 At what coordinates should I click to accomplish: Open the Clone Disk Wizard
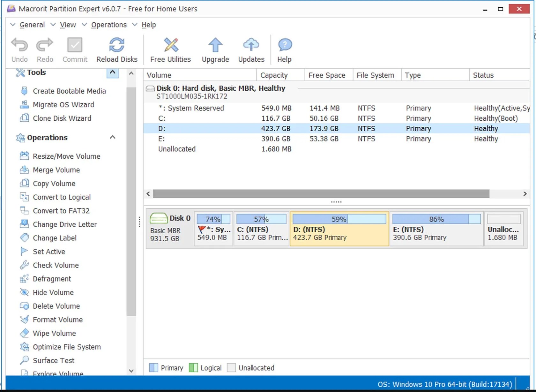62,118
